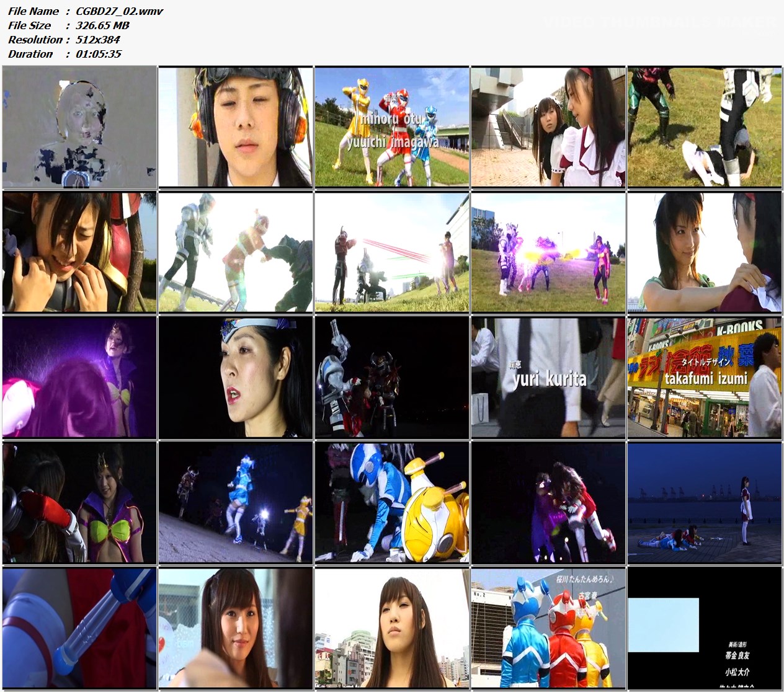Open the gray glitched face thumbnail
784x692 pixels.
[79, 127]
